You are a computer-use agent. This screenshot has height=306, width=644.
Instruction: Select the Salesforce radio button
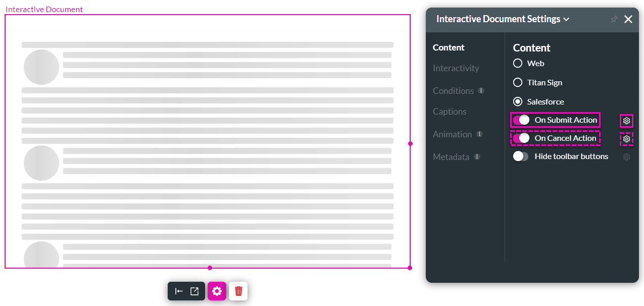coord(517,101)
